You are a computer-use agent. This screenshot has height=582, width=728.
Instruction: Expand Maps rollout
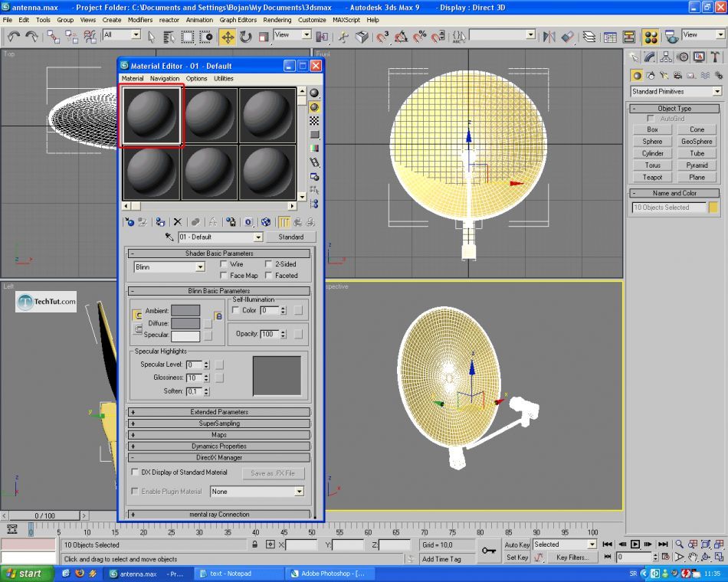point(218,435)
